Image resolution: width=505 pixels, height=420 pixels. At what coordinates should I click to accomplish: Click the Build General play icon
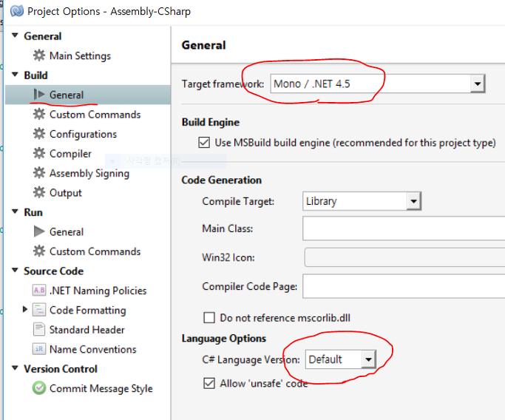[39, 95]
